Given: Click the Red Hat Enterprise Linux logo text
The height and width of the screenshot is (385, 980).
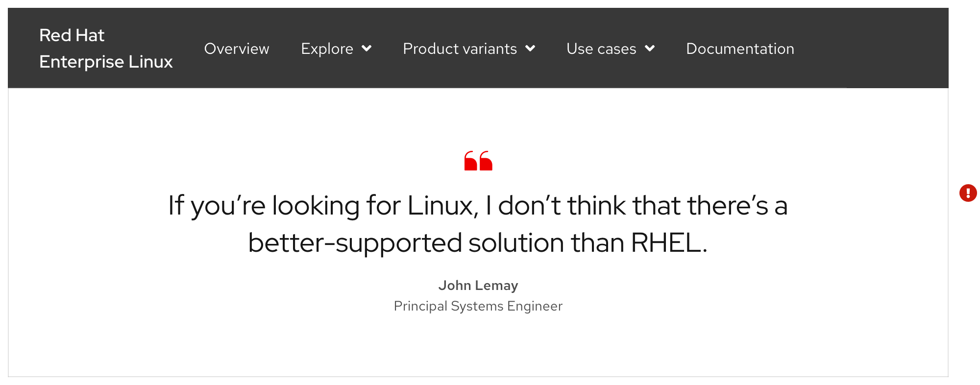Looking at the screenshot, I should (x=106, y=48).
